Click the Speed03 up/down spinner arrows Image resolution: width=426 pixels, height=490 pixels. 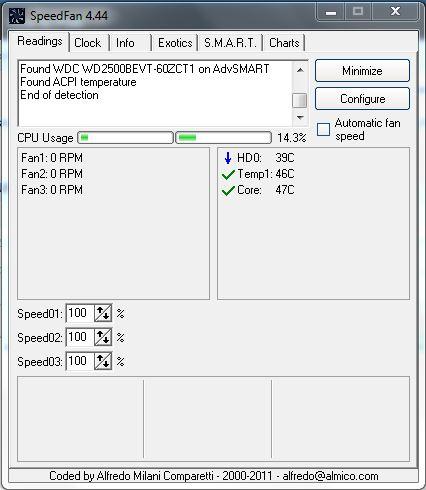click(x=103, y=361)
